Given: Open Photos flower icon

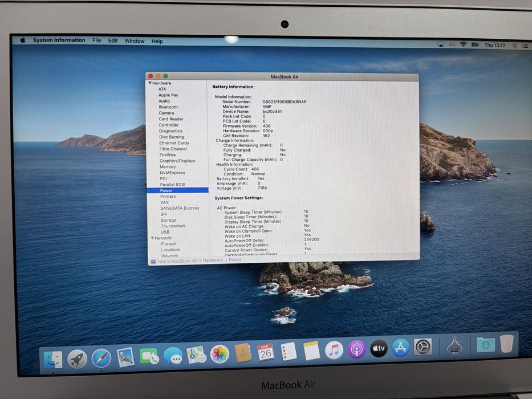Looking at the screenshot, I should click(220, 354).
